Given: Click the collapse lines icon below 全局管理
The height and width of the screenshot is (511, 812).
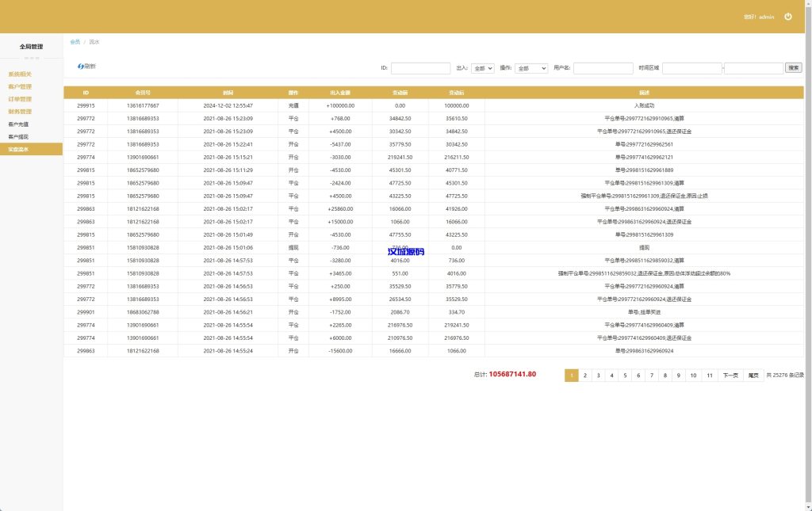Looking at the screenshot, I should pos(30,57).
